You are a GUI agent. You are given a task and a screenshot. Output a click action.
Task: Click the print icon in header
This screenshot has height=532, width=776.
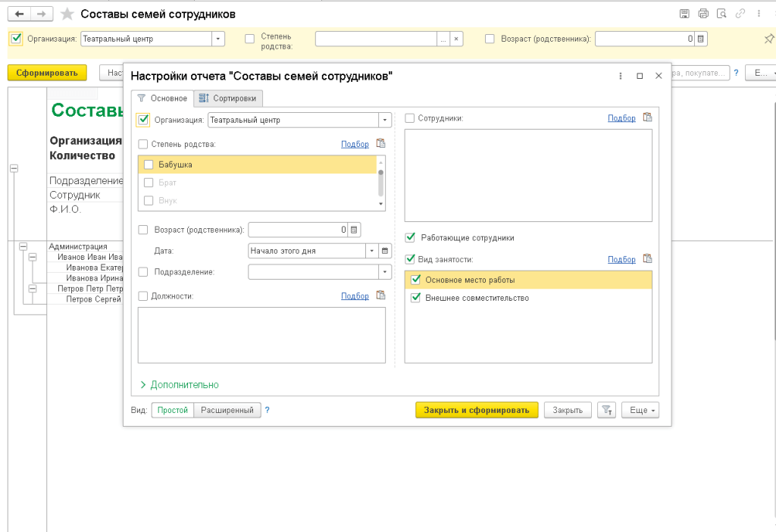(703, 14)
